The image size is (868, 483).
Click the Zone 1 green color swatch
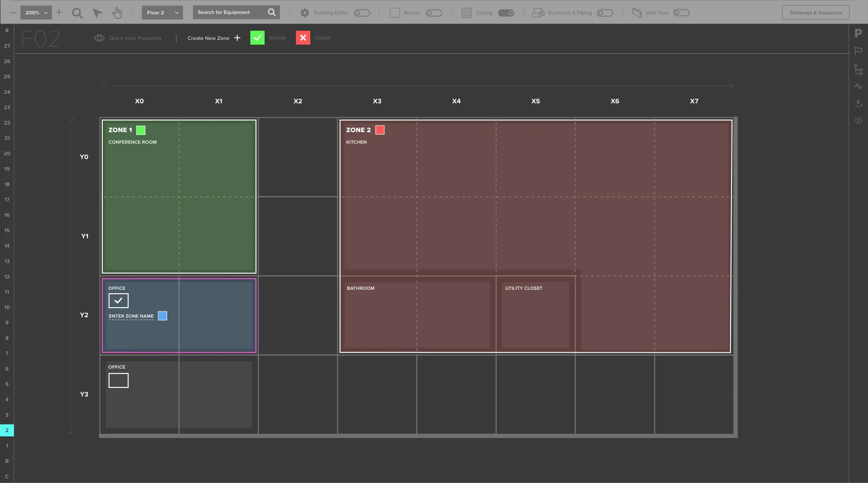click(x=141, y=130)
